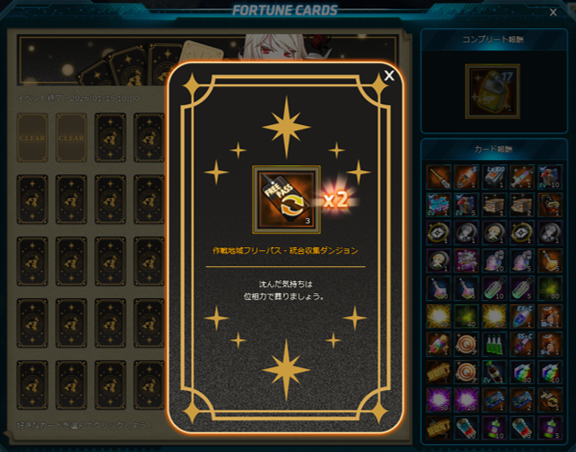Select the wooden stick reward icon in first slot
The image size is (576, 452).
click(439, 176)
